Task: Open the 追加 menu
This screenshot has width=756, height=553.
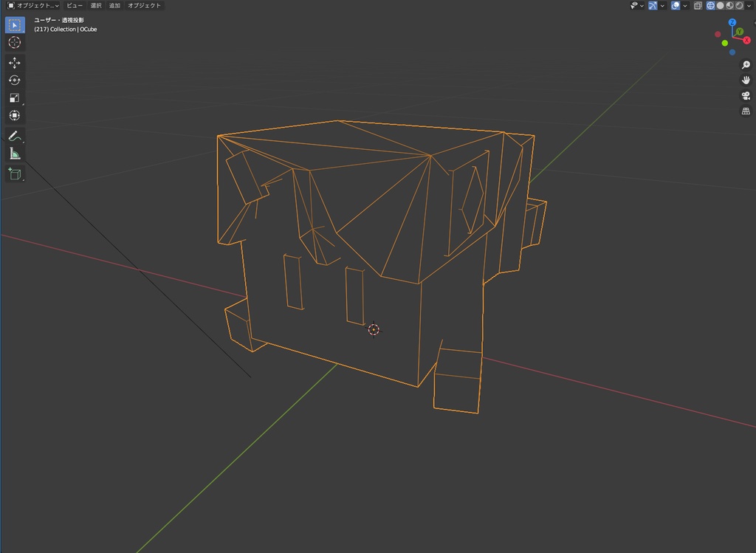Action: point(114,6)
